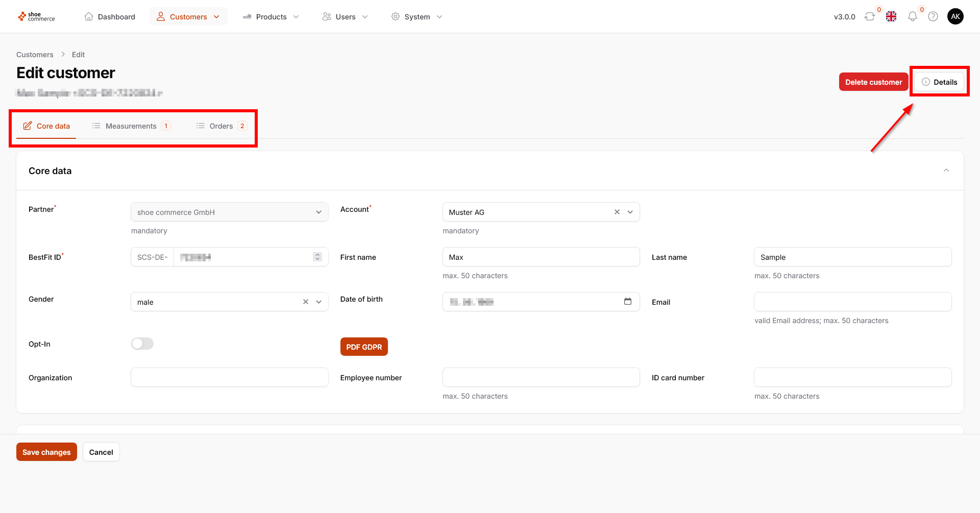
Task: Expand the Partner dropdown
Action: click(318, 212)
